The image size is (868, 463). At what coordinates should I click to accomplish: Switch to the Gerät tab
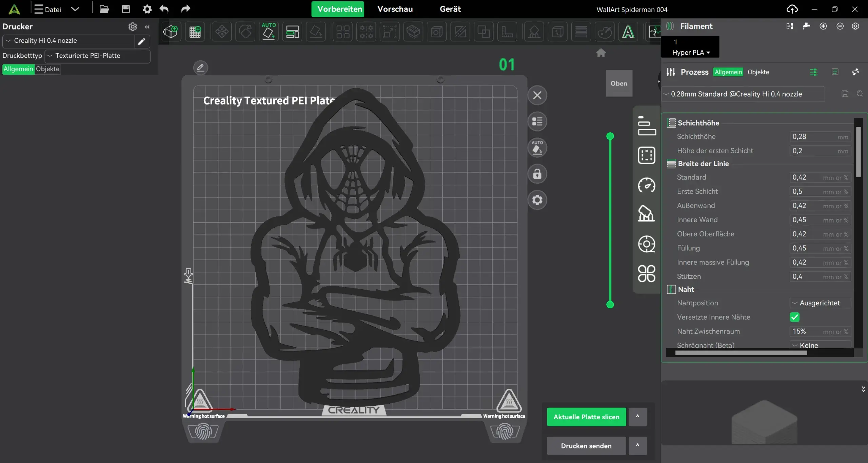pos(450,9)
